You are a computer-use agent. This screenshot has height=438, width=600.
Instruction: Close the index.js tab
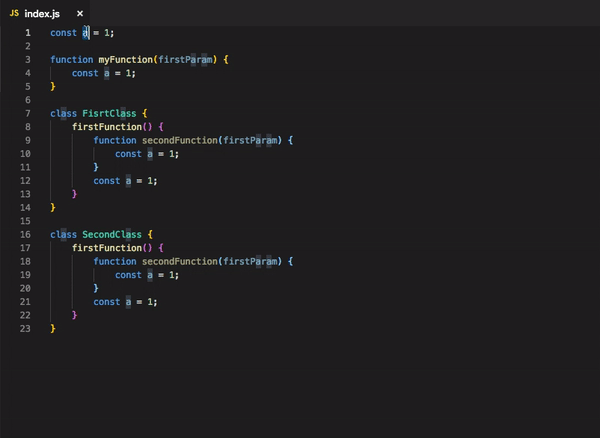pos(80,12)
